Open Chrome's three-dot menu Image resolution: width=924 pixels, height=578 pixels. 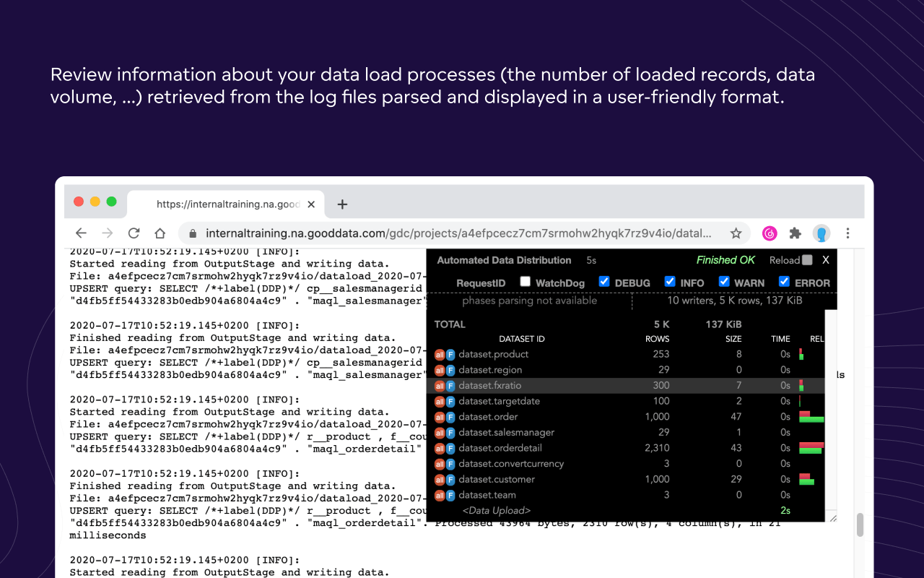(x=847, y=233)
